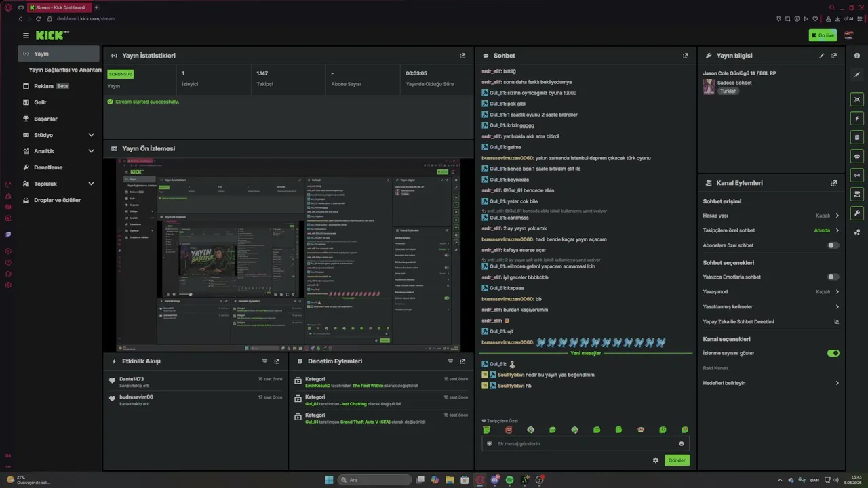The height and width of the screenshot is (488, 868).
Task: Click the Go live button
Action: click(823, 35)
